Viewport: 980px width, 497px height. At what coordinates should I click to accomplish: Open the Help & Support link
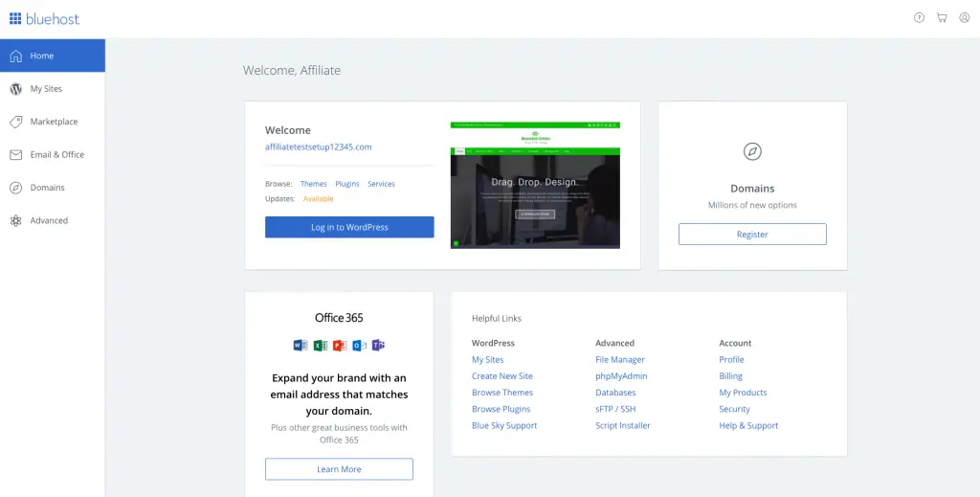coord(748,425)
